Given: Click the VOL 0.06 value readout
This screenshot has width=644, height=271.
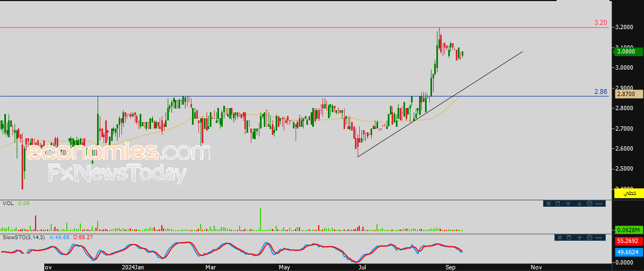Looking at the screenshot, I should pyautogui.click(x=23, y=203).
